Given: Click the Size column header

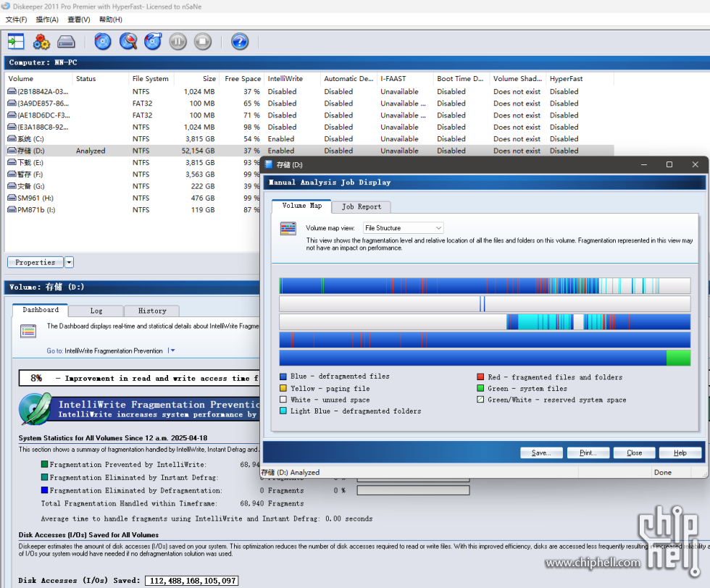Looking at the screenshot, I should tap(196, 79).
